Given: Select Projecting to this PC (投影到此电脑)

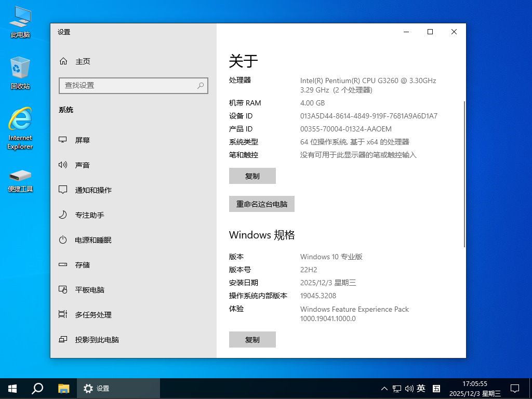Looking at the screenshot, I should tap(97, 340).
